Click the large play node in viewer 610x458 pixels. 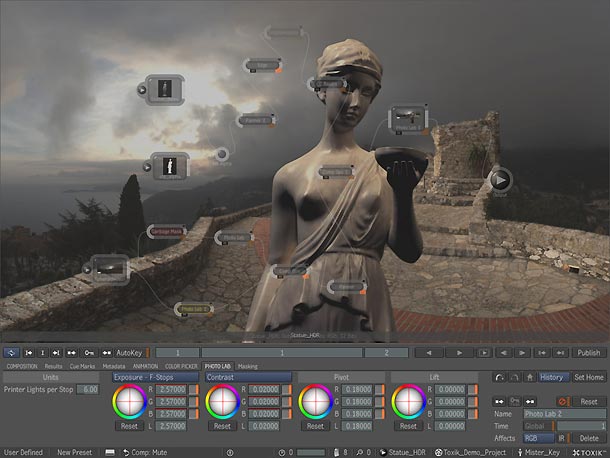pos(500,180)
